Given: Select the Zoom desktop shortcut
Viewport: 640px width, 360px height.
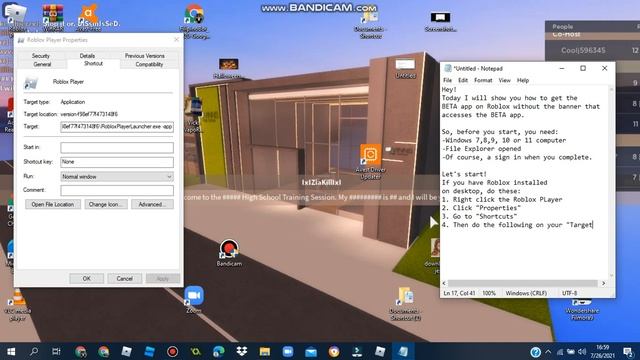Looking at the screenshot, I should [194, 300].
